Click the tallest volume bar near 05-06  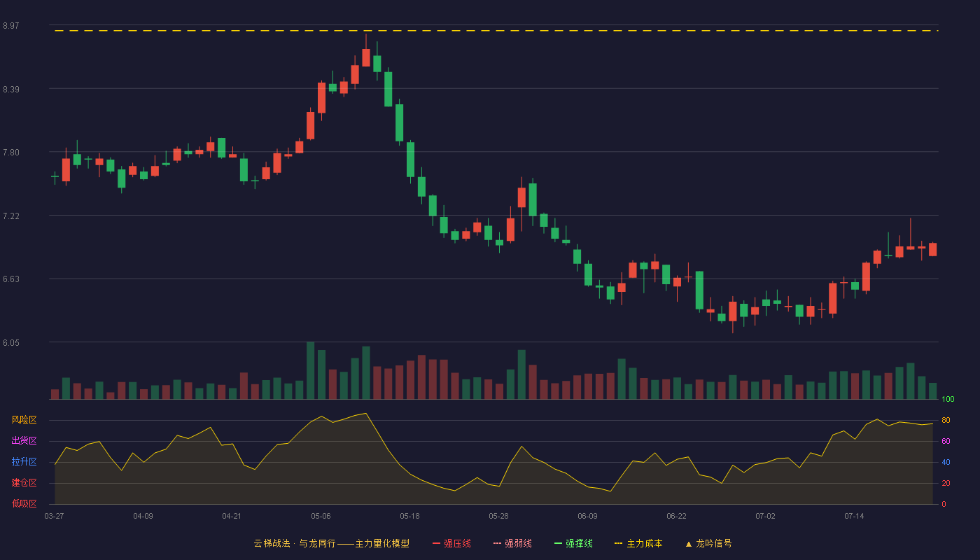(x=310, y=370)
